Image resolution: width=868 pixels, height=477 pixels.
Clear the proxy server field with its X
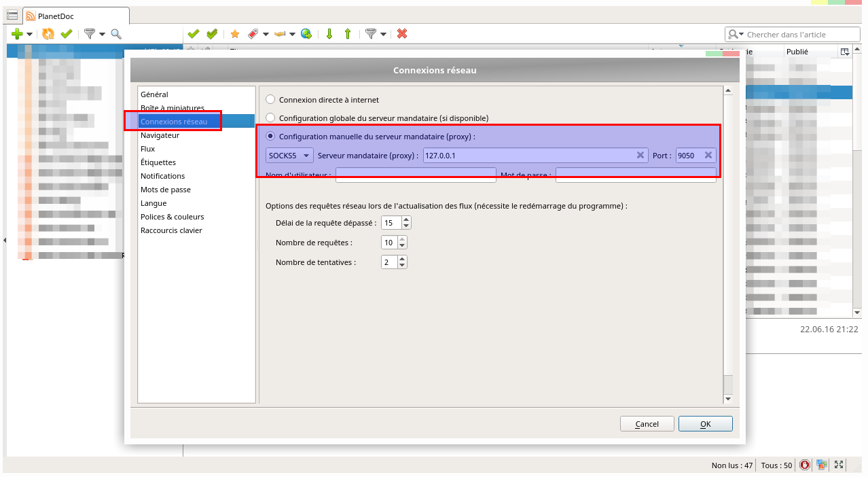click(640, 156)
